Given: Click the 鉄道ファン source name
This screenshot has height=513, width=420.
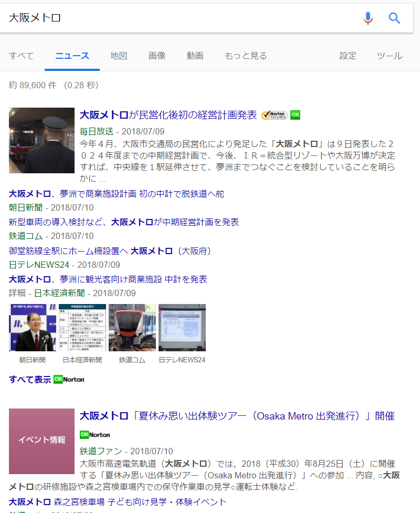Looking at the screenshot, I should point(101,451).
